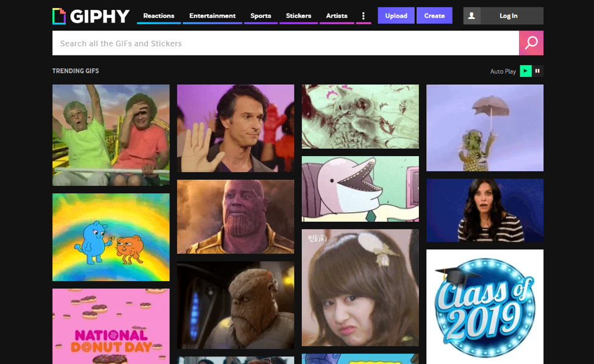Open the Class of 2019 GIF
This screenshot has width=594, height=364.
[484, 306]
